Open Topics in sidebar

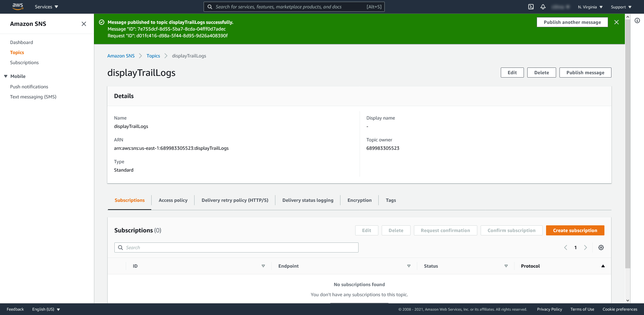tap(17, 52)
